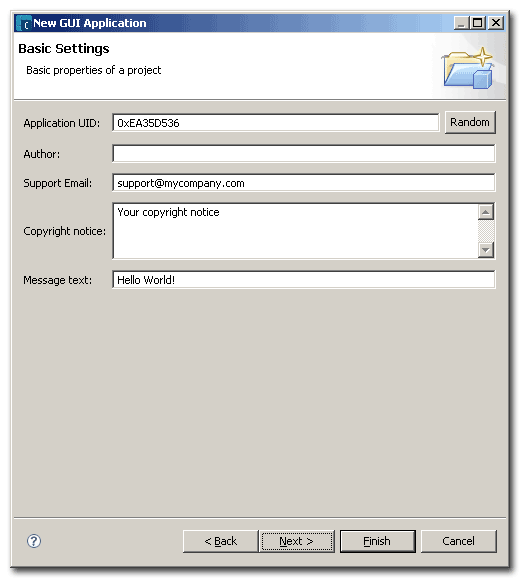Generate a Random application UID
Viewport: 520px width, 578px height.
click(x=470, y=122)
